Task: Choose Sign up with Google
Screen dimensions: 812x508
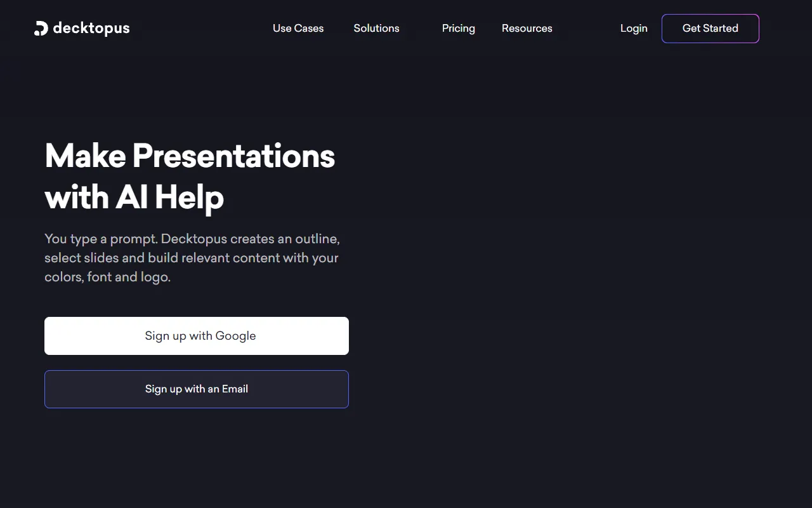Action: tap(197, 336)
